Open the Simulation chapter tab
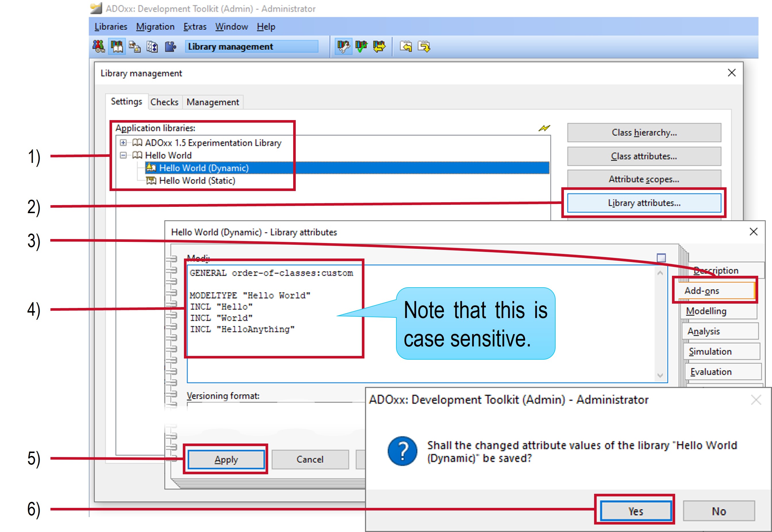Image resolution: width=772 pixels, height=532 pixels. pyautogui.click(x=722, y=351)
